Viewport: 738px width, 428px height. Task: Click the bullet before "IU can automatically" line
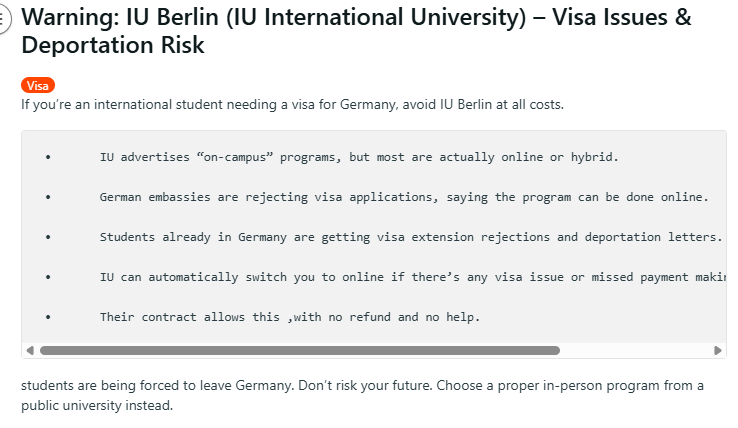click(x=47, y=277)
